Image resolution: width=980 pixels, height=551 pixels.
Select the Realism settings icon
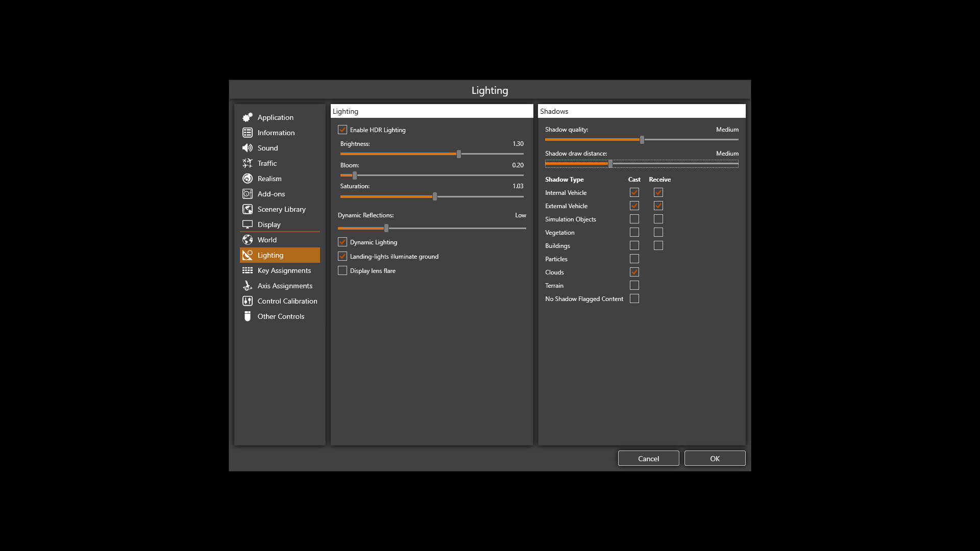pos(248,178)
